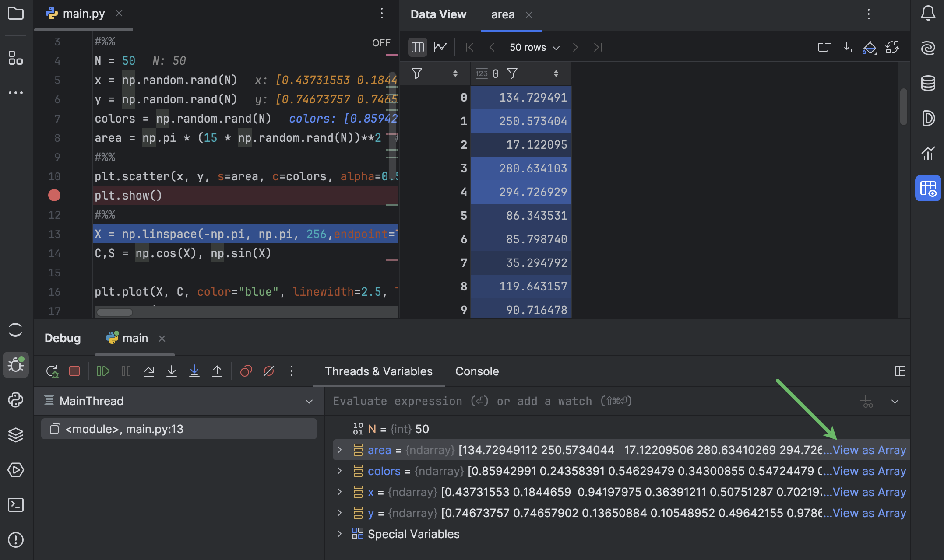
Task: Expand the area ndarray variable
Action: tap(339, 450)
